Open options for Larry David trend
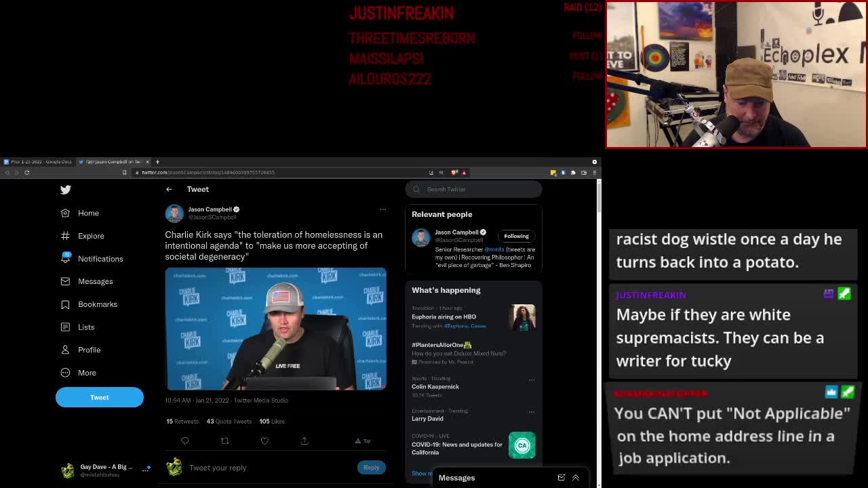The width and height of the screenshot is (868, 488). click(x=531, y=411)
